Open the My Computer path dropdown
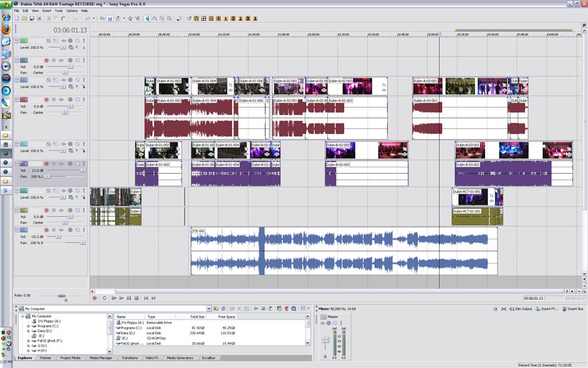Image resolution: width=588 pixels, height=368 pixels. 209,309
